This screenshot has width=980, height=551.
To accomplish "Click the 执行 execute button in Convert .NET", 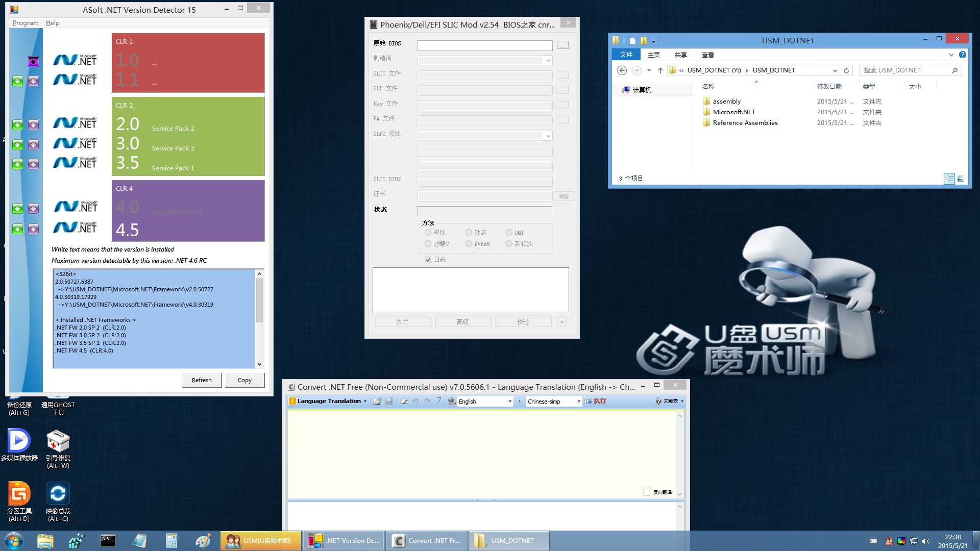I will (596, 402).
